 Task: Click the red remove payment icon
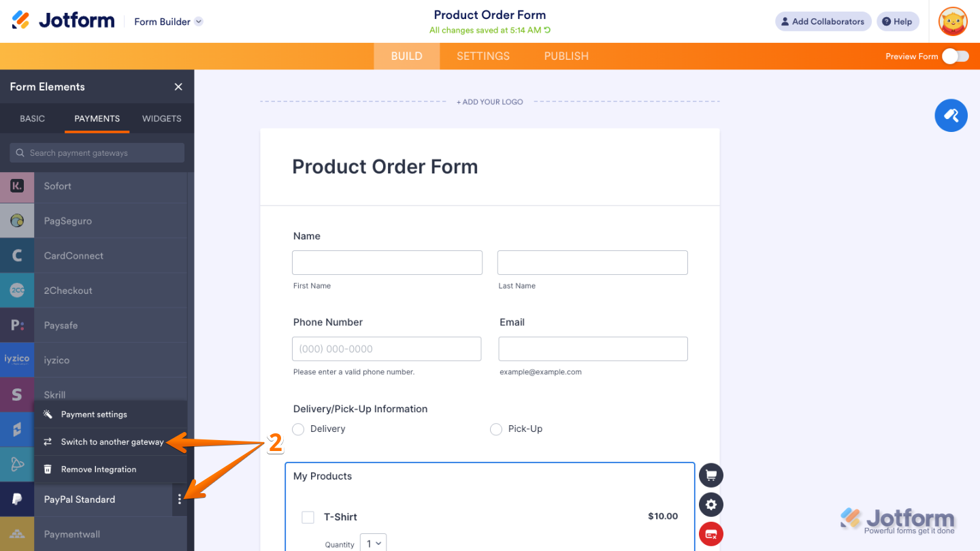coord(711,535)
